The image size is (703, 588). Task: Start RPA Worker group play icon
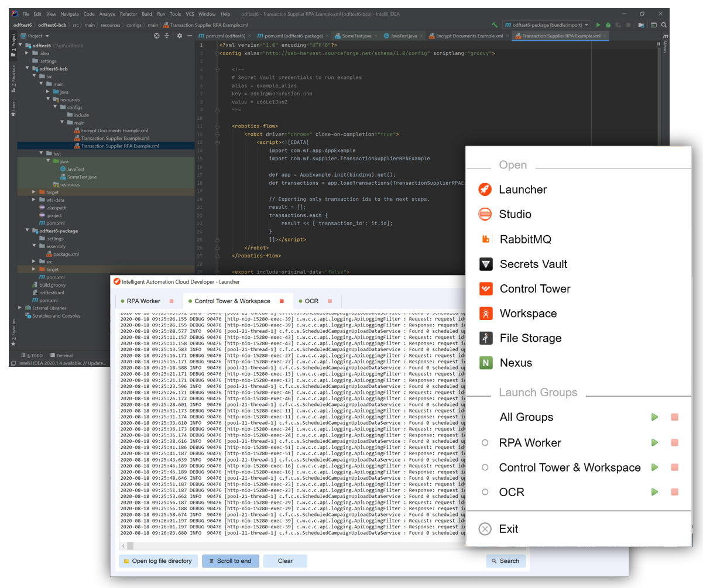[x=655, y=443]
